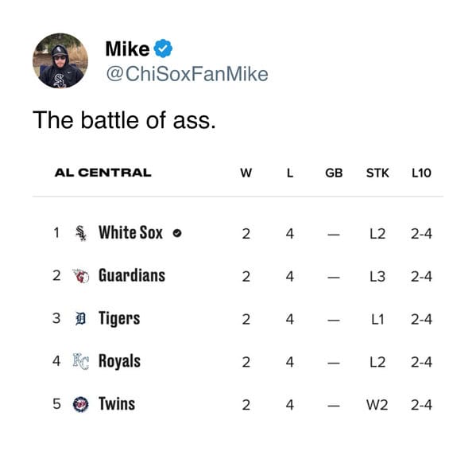Click the Guardians team logo
Screen dimensions: 476x455
coord(80,276)
